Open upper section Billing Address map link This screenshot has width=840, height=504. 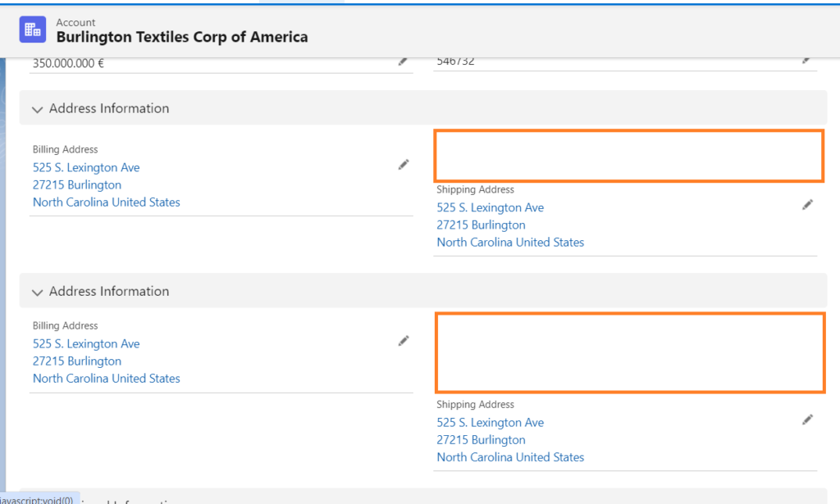coord(106,184)
